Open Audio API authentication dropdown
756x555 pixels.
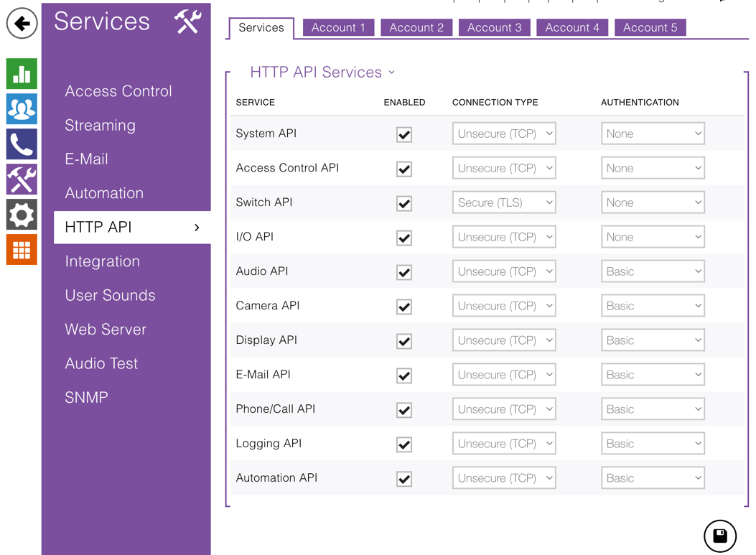pyautogui.click(x=653, y=271)
